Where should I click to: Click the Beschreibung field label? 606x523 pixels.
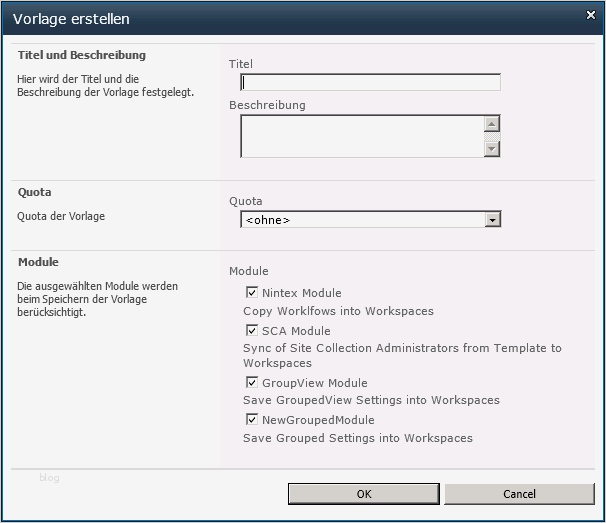267,105
